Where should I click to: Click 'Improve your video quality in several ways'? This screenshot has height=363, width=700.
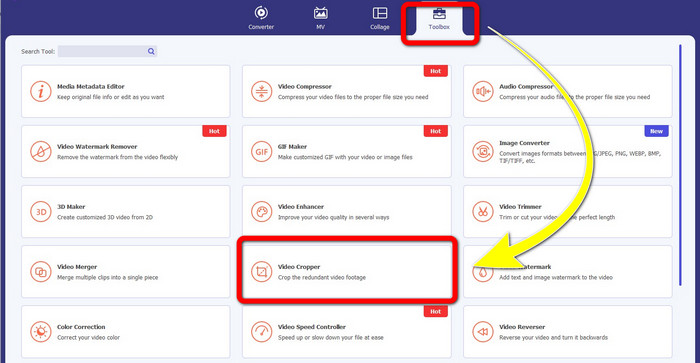[333, 217]
